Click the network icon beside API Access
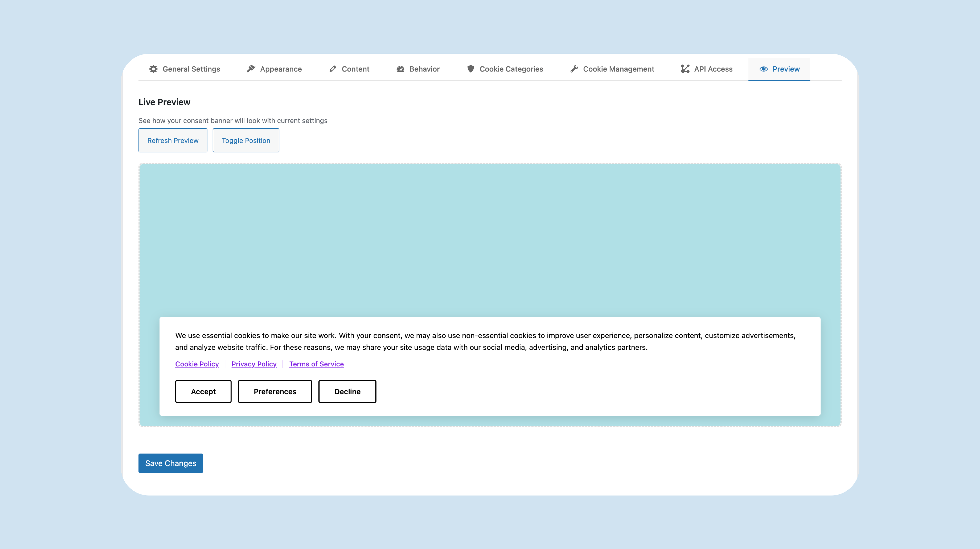Viewport: 980px width, 549px height. 685,69
